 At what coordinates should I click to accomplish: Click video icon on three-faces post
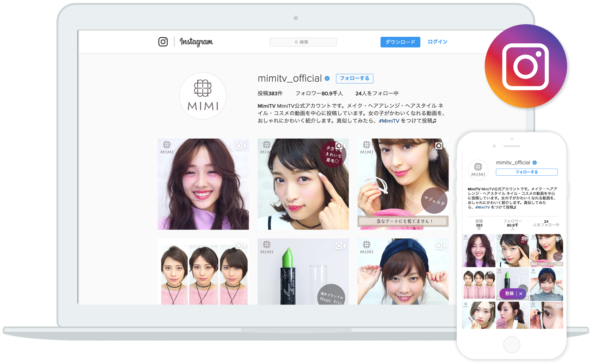(240, 246)
